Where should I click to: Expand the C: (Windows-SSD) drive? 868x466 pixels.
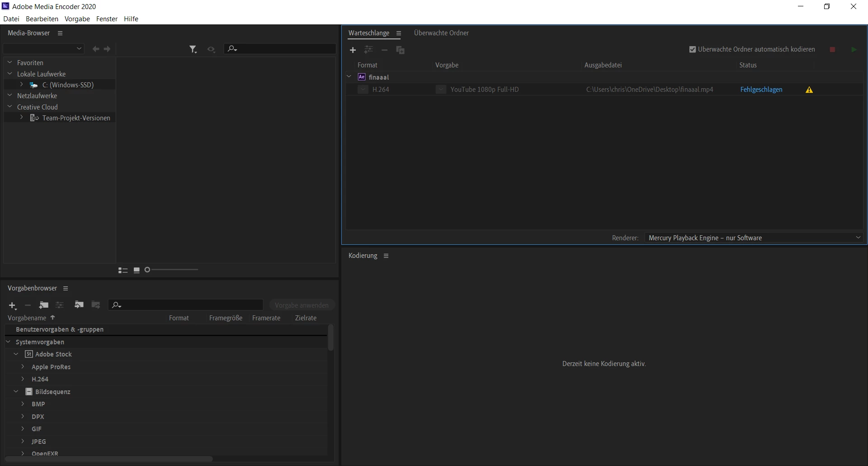click(21, 85)
